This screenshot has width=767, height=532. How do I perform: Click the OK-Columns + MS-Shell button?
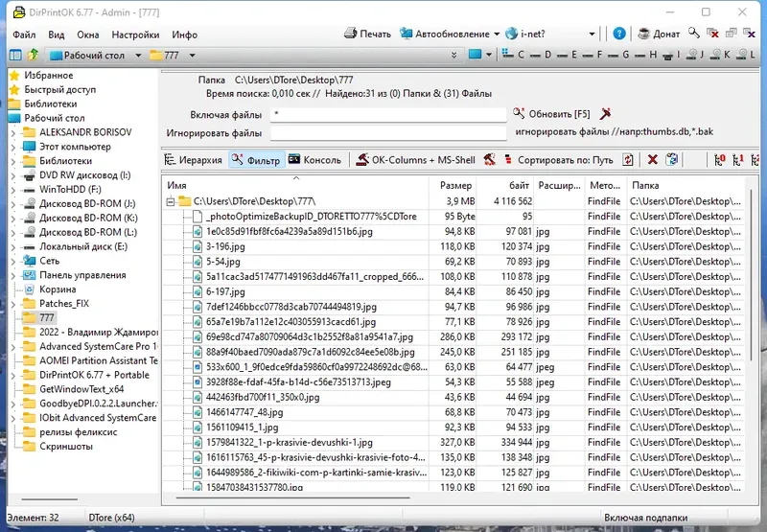pos(415,160)
